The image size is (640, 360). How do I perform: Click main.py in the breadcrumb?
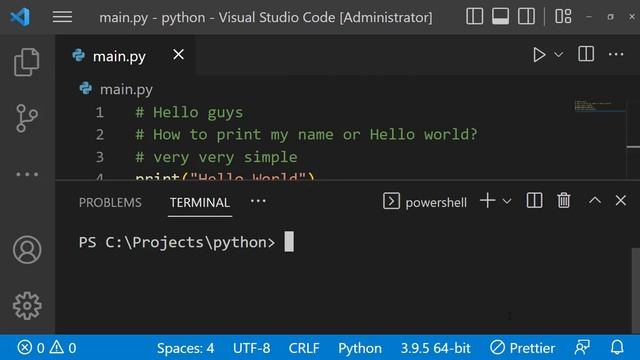(x=126, y=89)
